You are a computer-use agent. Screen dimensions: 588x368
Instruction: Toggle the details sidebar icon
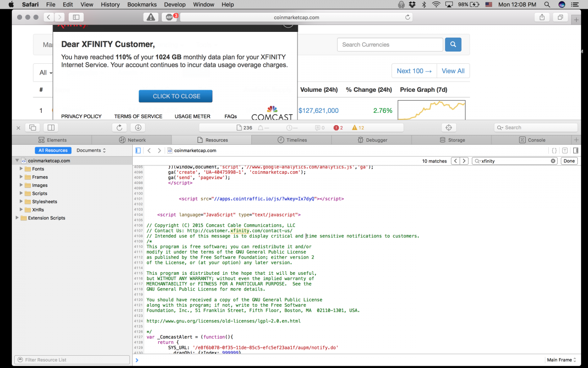pos(575,151)
